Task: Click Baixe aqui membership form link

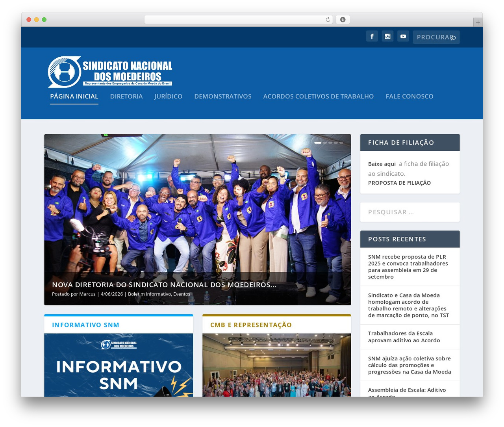Action: (x=382, y=164)
